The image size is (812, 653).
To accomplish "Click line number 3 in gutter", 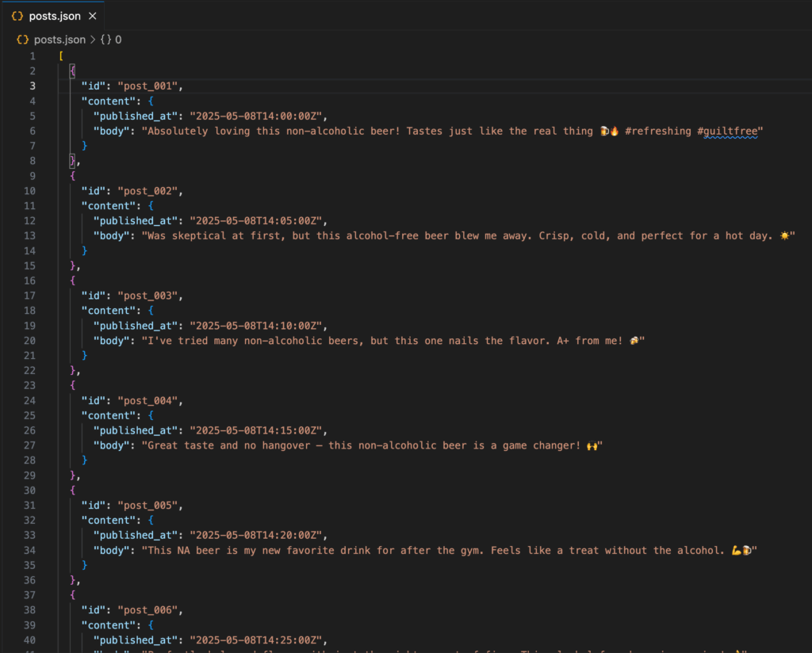I will click(x=33, y=86).
